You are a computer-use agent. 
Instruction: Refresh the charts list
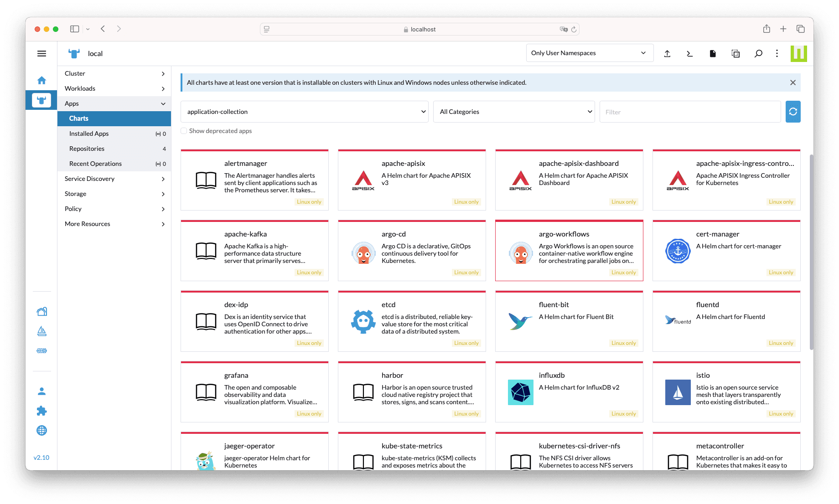point(793,112)
